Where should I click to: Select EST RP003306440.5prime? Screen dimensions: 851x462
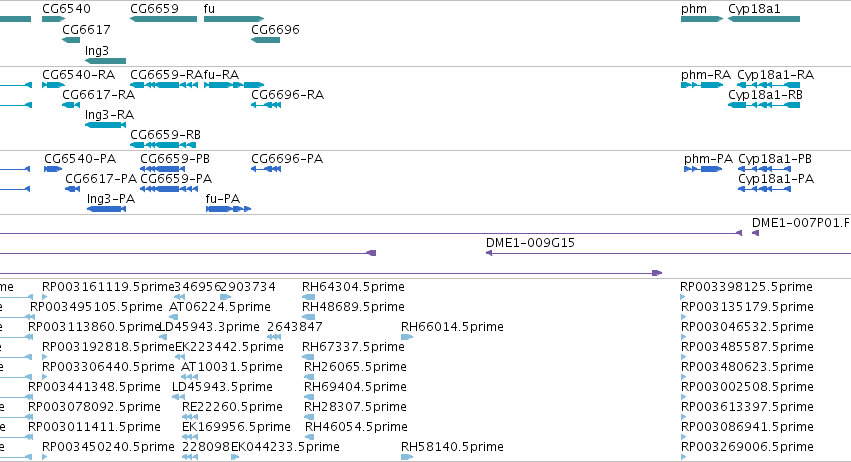coord(108,367)
